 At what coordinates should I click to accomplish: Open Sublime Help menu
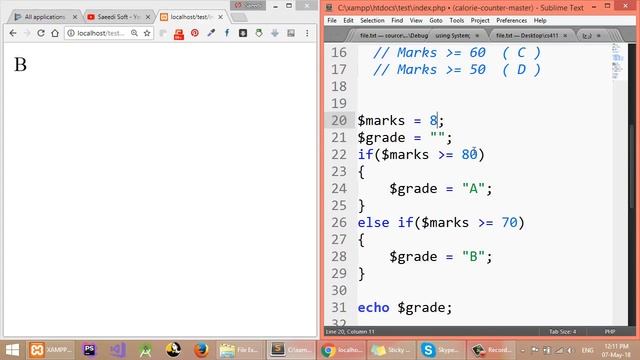pyautogui.click(x=540, y=20)
